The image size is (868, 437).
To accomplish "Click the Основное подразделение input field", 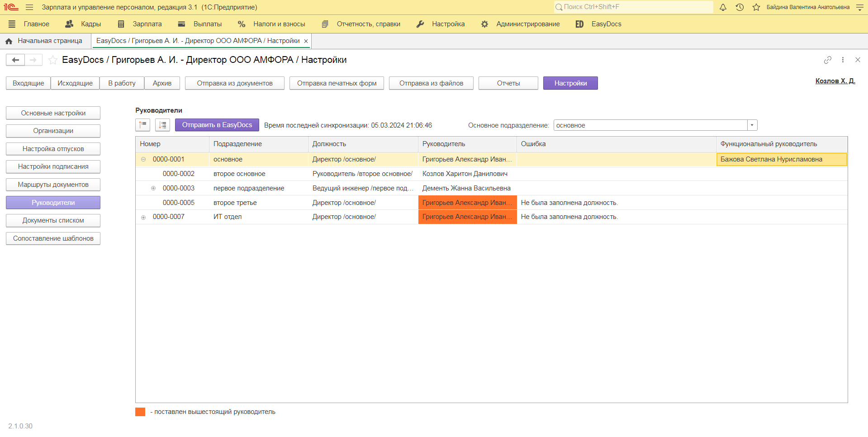I will [x=650, y=125].
